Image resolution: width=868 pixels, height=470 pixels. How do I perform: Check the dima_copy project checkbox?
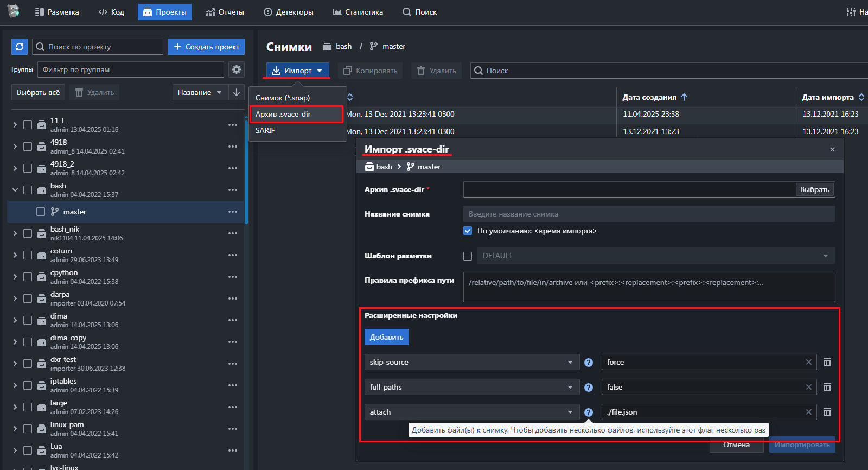tap(28, 342)
